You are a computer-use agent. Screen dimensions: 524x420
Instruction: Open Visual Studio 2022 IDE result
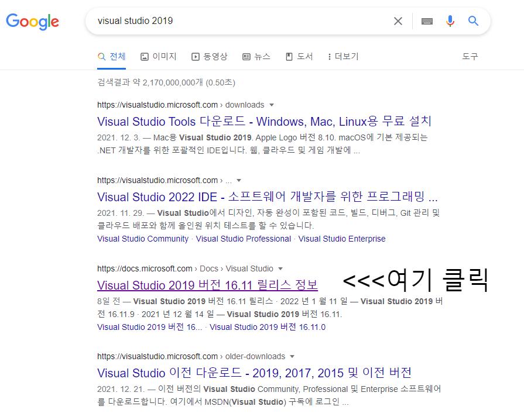point(268,197)
